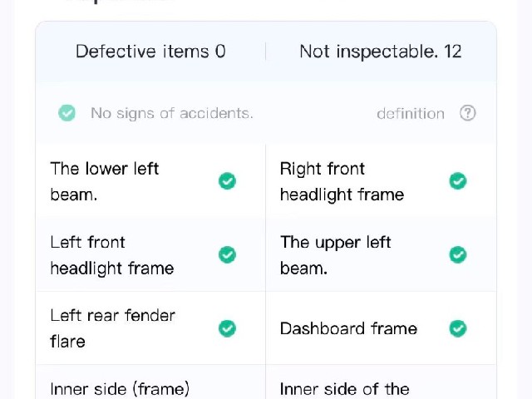The width and height of the screenshot is (532, 399).
Task: Click check icon for Left rear fender flare
Action: click(x=227, y=328)
